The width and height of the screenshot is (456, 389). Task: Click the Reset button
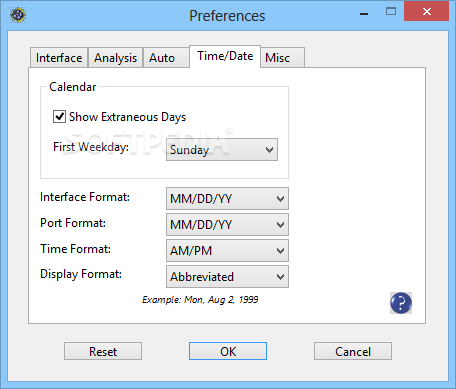click(103, 351)
